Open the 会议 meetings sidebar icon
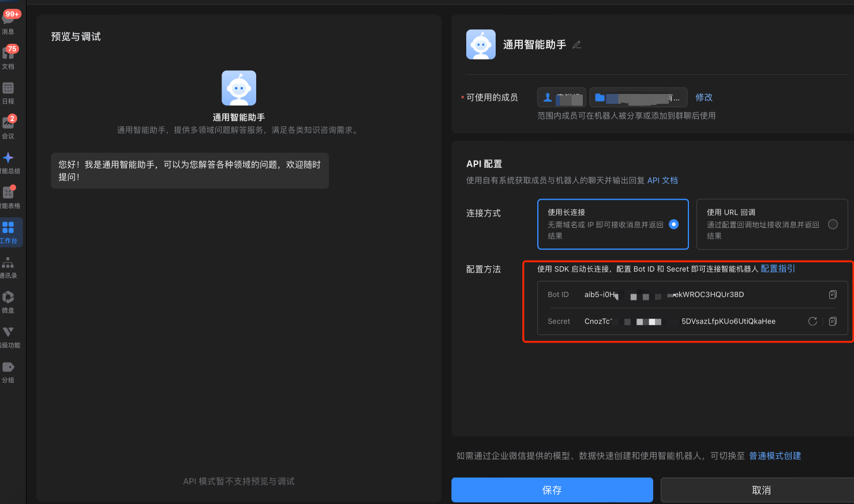854x504 pixels. pyautogui.click(x=8, y=127)
